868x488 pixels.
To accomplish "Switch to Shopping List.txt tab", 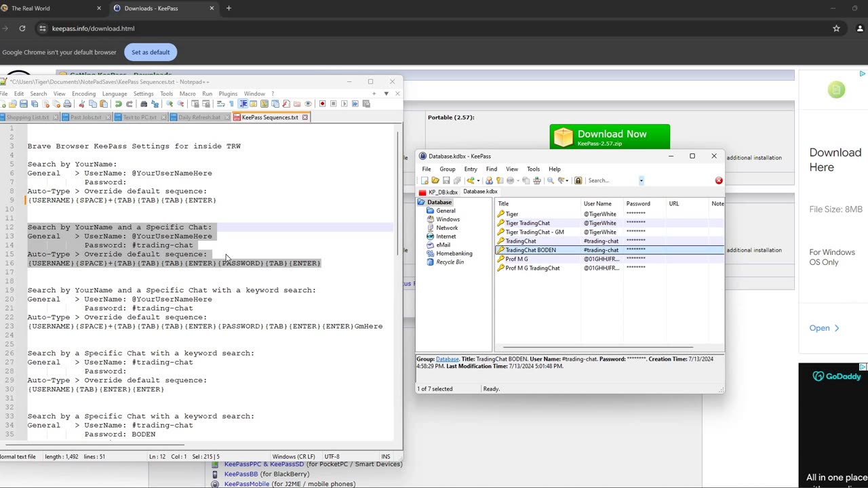I will (27, 117).
